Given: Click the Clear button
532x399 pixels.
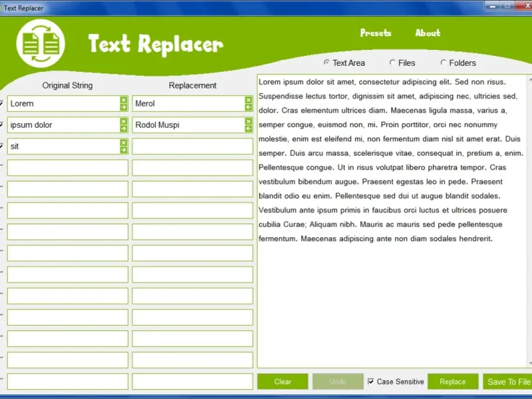Looking at the screenshot, I should click(x=283, y=382).
